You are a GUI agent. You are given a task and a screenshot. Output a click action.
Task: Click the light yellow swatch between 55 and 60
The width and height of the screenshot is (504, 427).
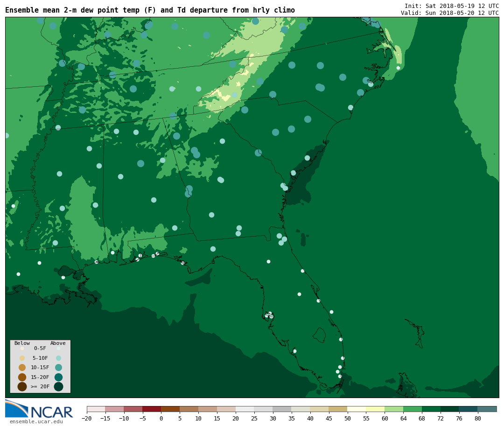click(x=376, y=409)
